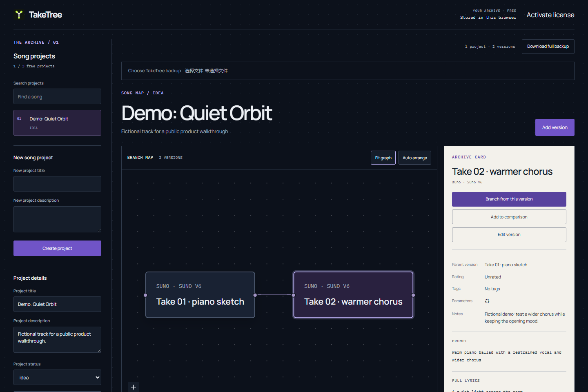Click 'Stored in this browser' status text
The width and height of the screenshot is (588, 392).
point(488,18)
